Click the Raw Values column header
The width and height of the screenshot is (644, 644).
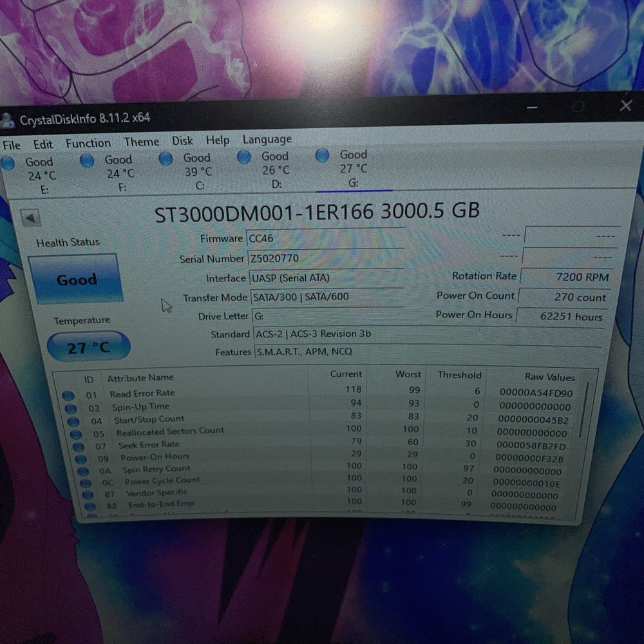pos(549,377)
